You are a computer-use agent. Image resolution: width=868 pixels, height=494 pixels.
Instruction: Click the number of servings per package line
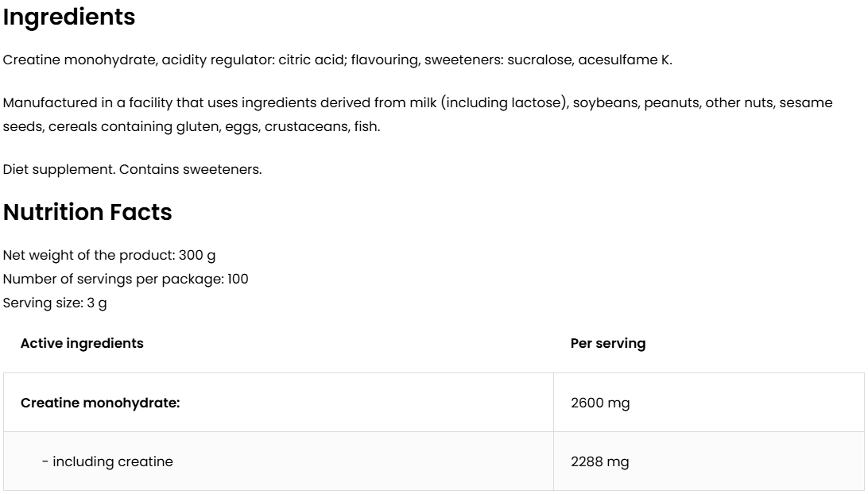126,280
